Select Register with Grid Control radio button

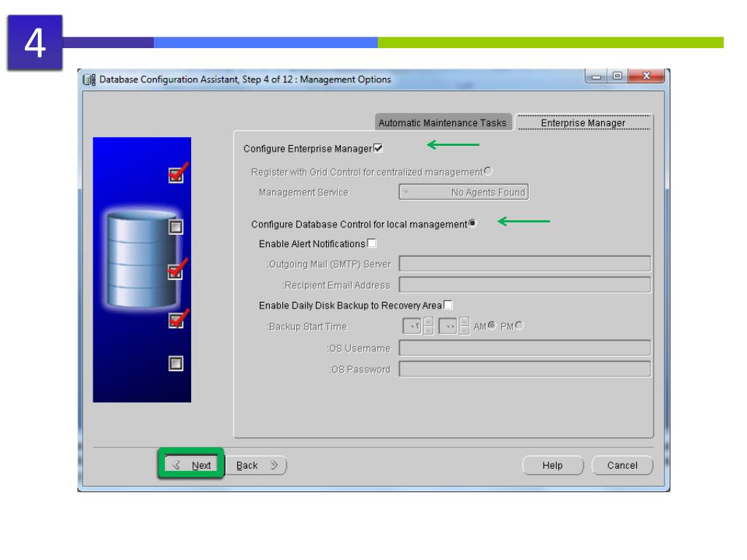488,171
